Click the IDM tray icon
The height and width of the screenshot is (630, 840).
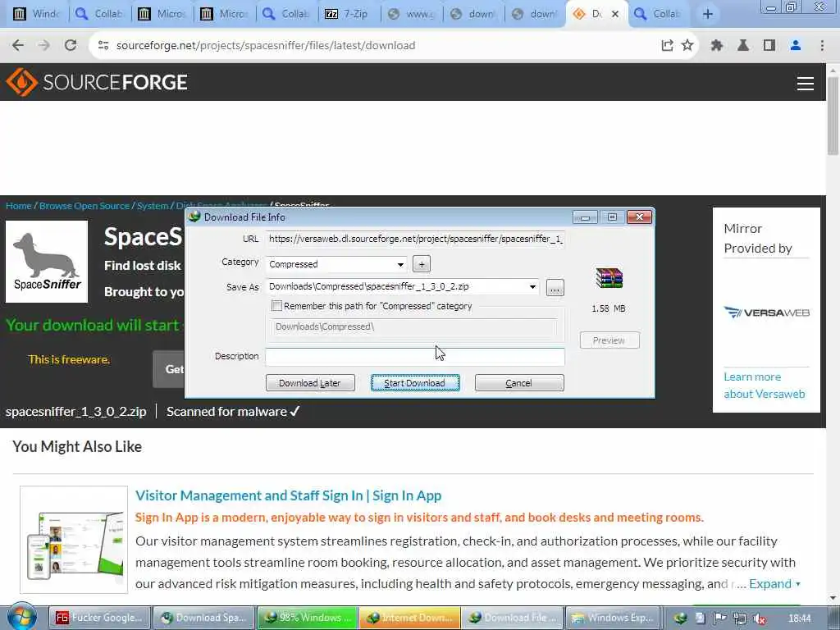pyautogui.click(x=680, y=619)
